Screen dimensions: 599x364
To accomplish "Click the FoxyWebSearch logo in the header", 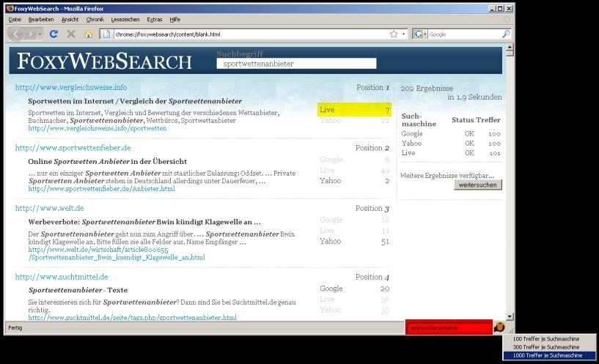I will [x=104, y=61].
